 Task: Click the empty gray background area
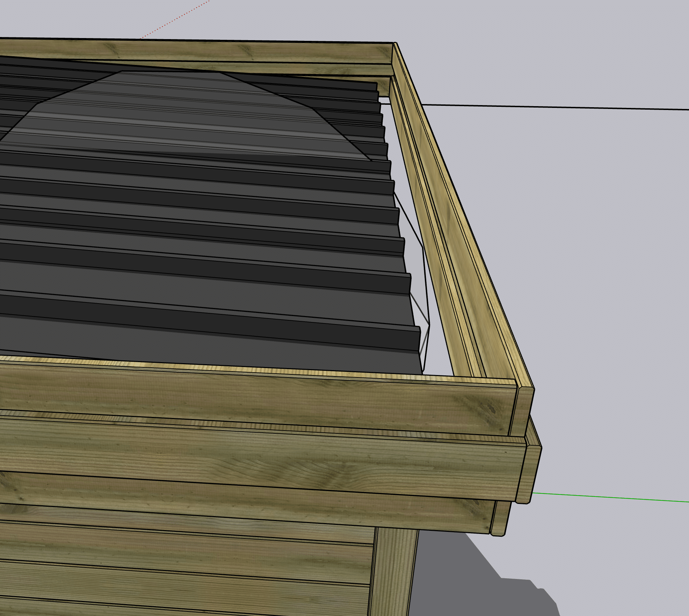(576, 244)
